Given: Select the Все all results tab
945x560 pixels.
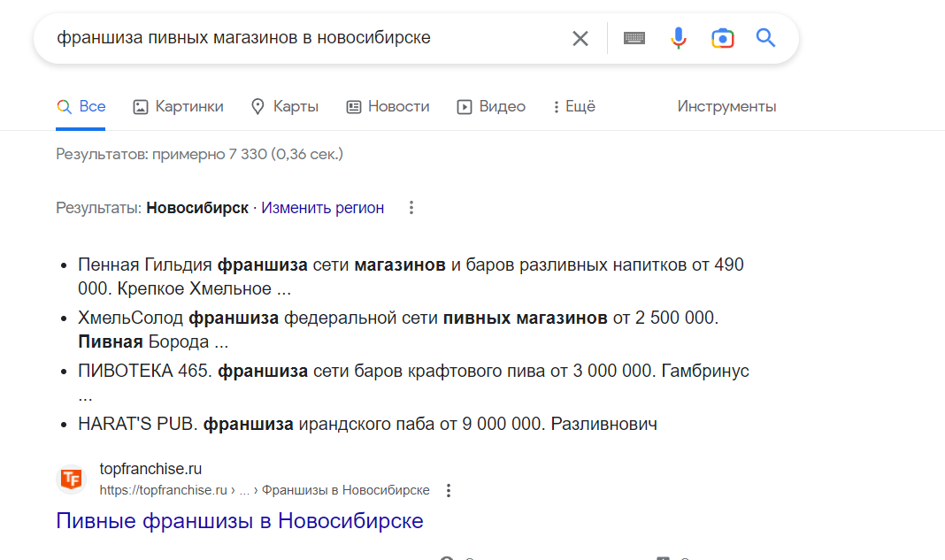Looking at the screenshot, I should click(81, 107).
